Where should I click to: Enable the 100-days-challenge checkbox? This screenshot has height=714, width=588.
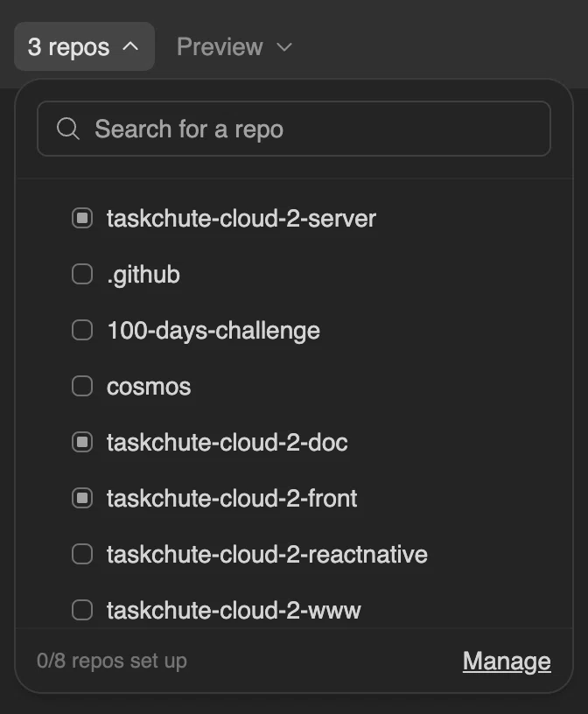point(82,330)
